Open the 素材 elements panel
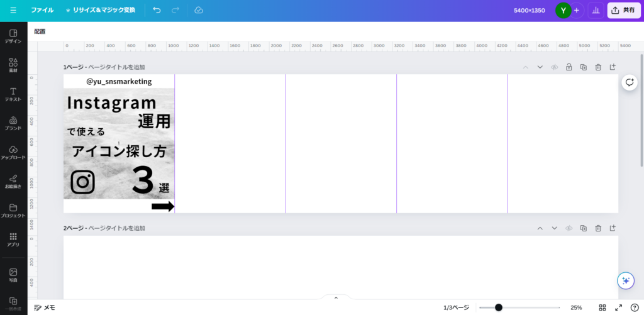This screenshot has height=315, width=644. pos(13,65)
